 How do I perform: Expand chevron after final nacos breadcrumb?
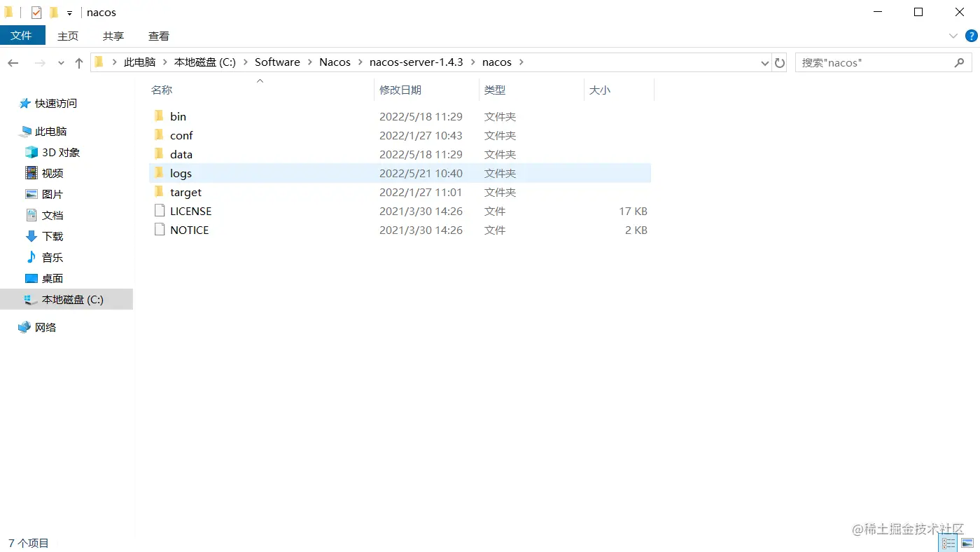pos(521,62)
